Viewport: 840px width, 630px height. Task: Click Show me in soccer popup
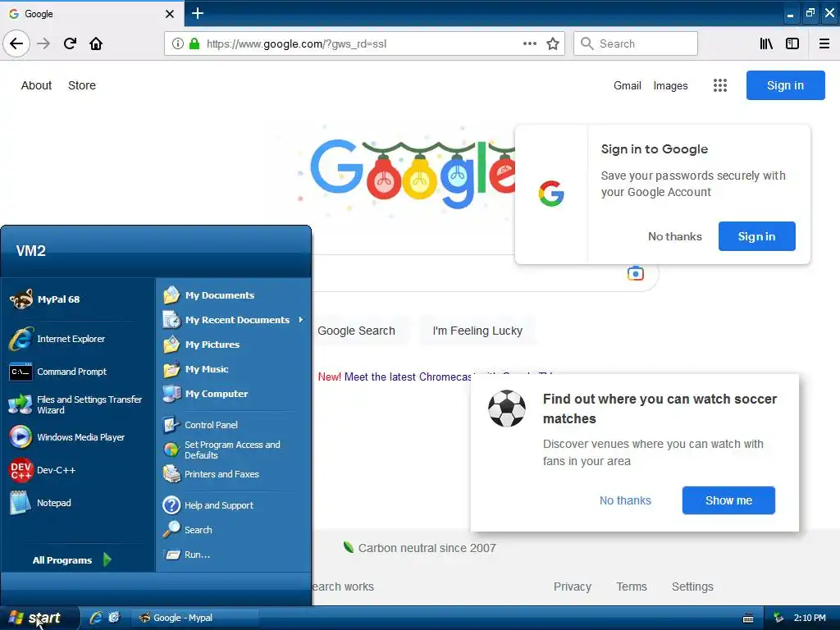tap(728, 500)
